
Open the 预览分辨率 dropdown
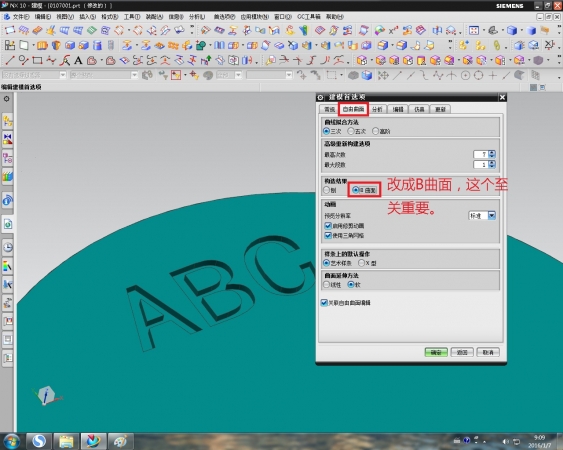tap(482, 215)
